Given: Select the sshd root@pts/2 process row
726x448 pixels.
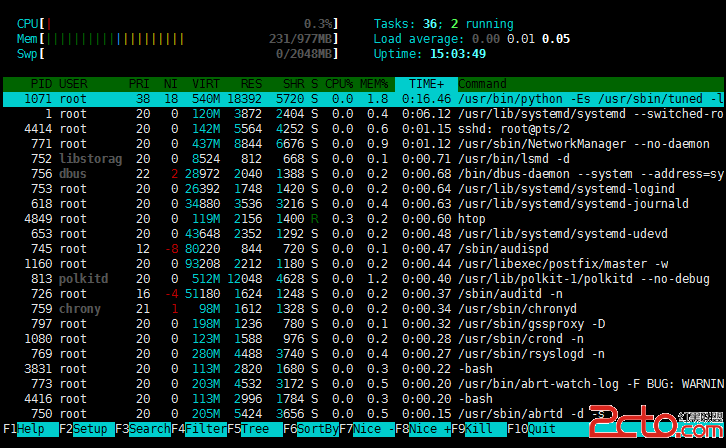Looking at the screenshot, I should click(363, 129).
